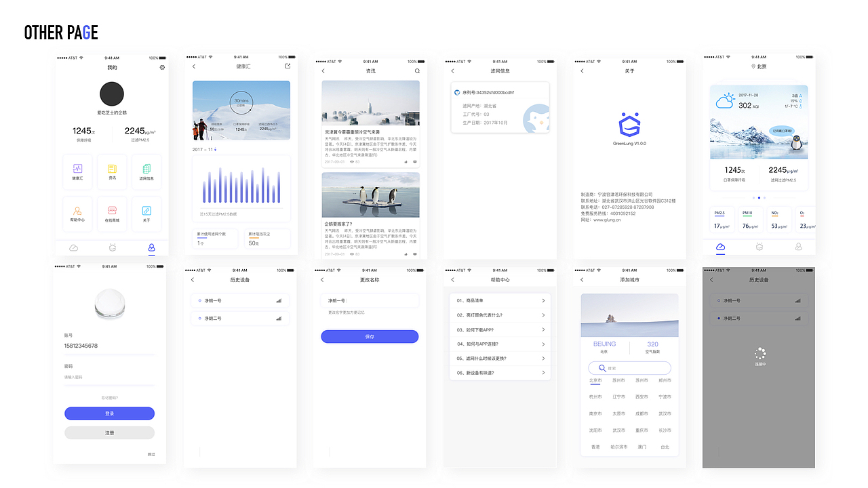Screen dimensions: 868x488
Task: Go back from 关于 screen
Action: click(x=582, y=71)
